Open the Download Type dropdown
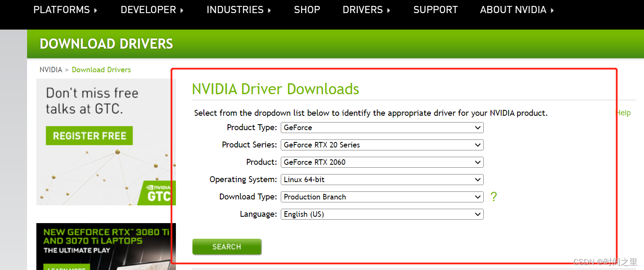The height and width of the screenshot is (270, 644). (x=382, y=197)
